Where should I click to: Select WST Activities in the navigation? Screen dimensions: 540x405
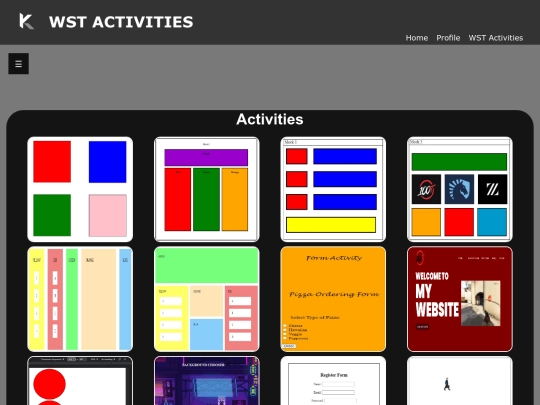(x=496, y=38)
